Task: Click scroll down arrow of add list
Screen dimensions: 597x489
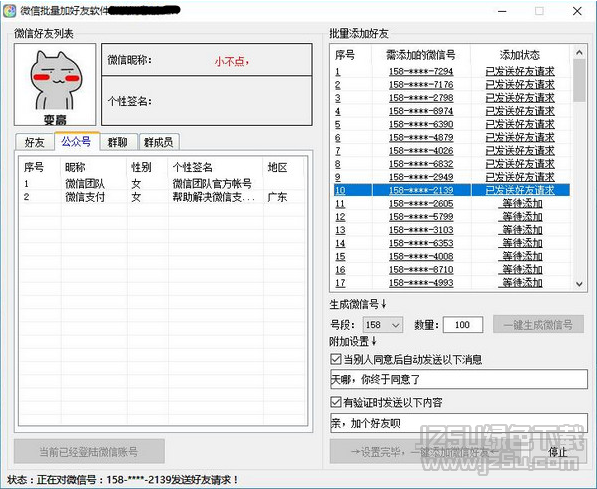Action: click(579, 284)
